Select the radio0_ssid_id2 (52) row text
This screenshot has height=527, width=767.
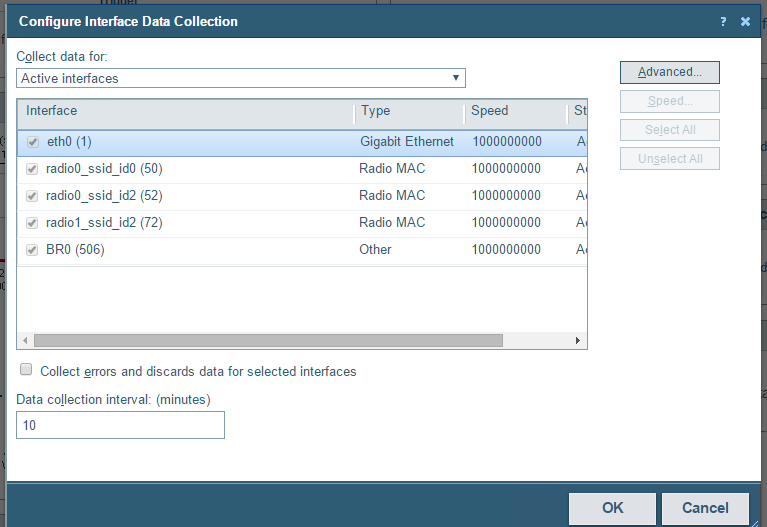104,196
